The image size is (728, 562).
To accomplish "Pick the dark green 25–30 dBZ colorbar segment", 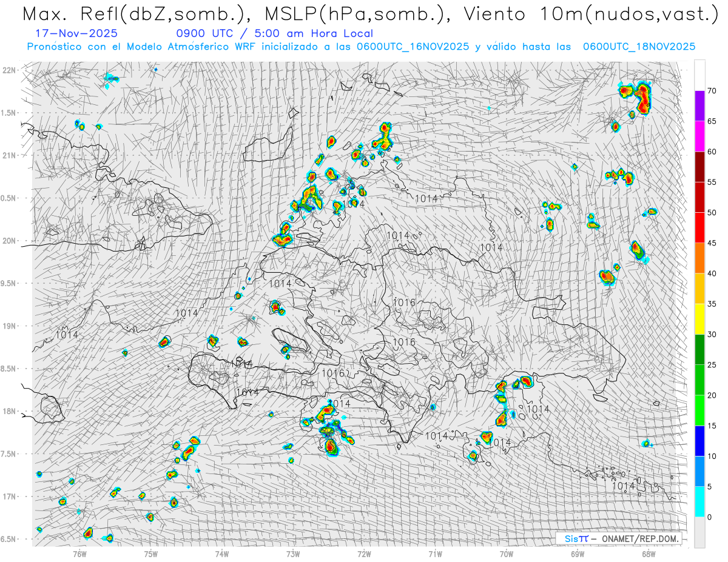I will pyautogui.click(x=699, y=350).
